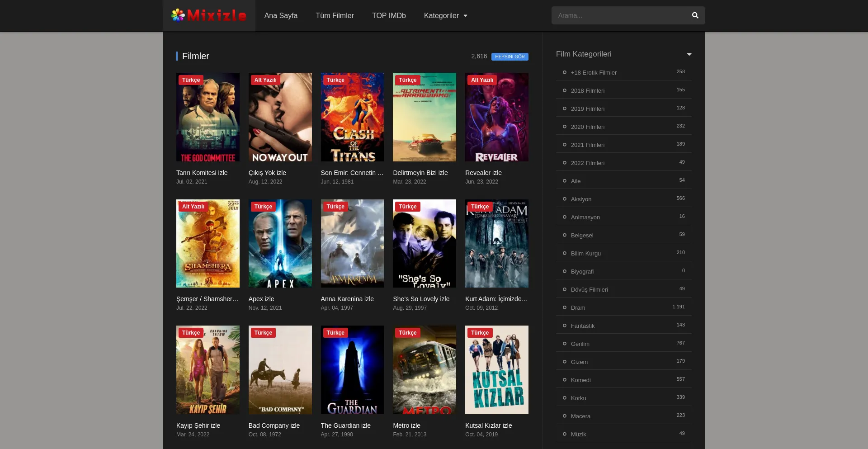Open the TOP IMDb menu item

[389, 15]
